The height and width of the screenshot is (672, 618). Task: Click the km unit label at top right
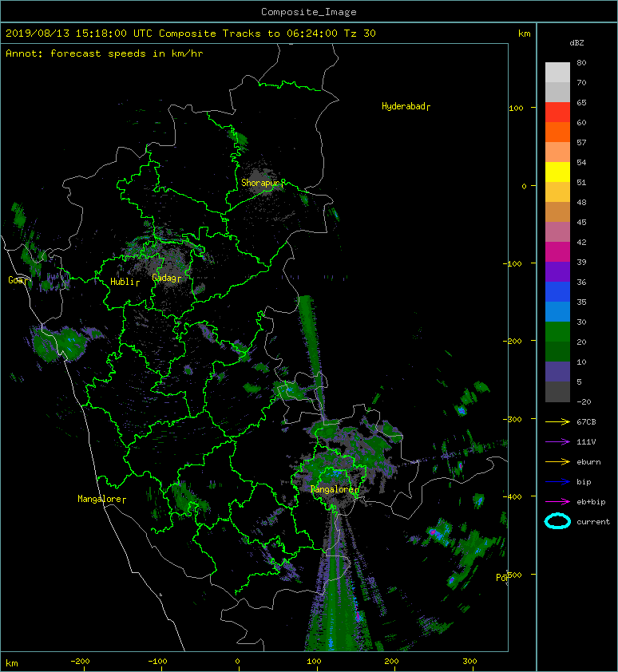click(x=524, y=34)
